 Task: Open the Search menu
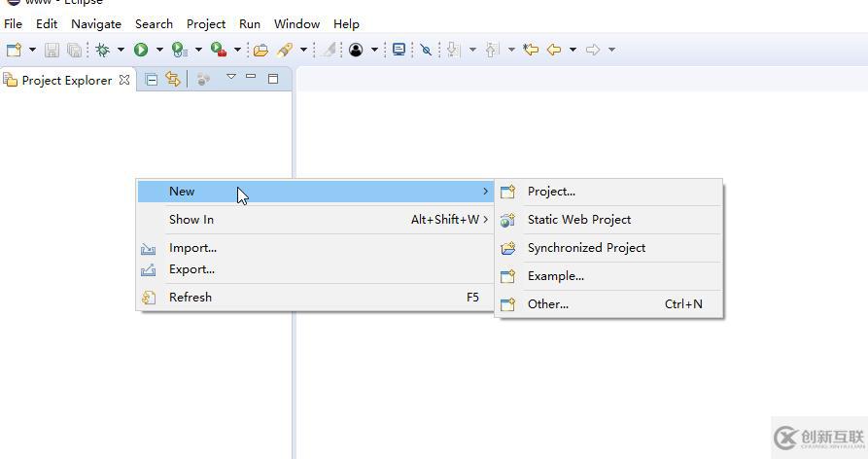click(154, 24)
